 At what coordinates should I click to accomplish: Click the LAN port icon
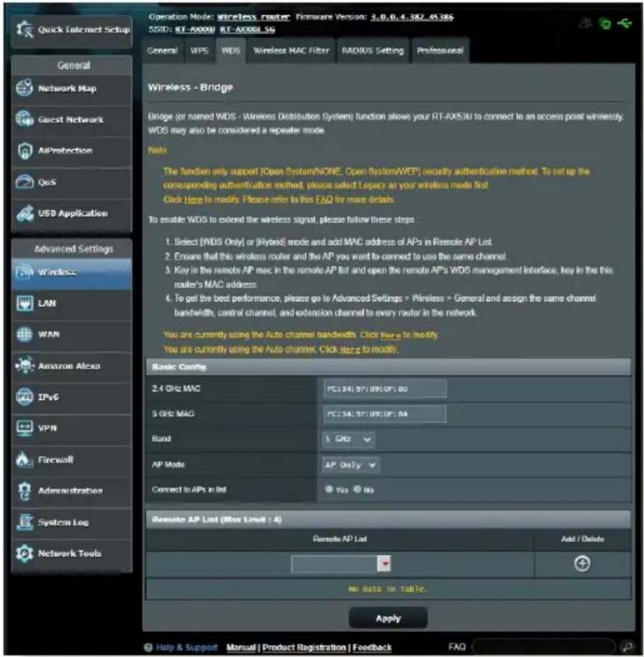[24, 303]
